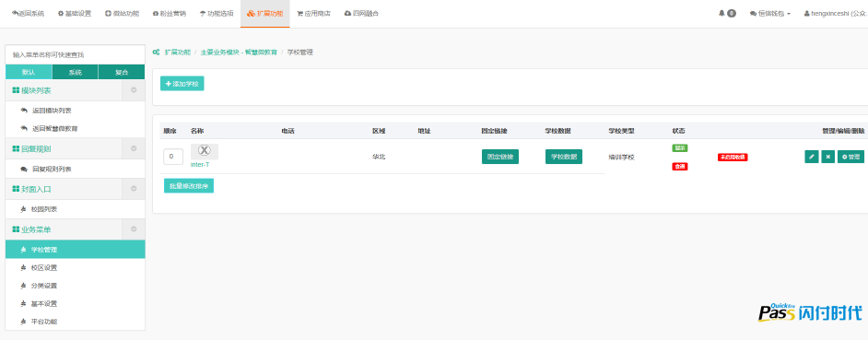Click the 批量修改排序 button
This screenshot has height=340, width=868.
189,186
